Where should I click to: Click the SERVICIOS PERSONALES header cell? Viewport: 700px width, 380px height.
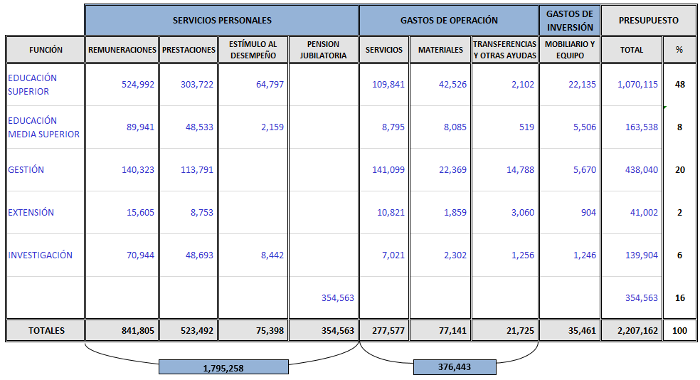pos(222,21)
